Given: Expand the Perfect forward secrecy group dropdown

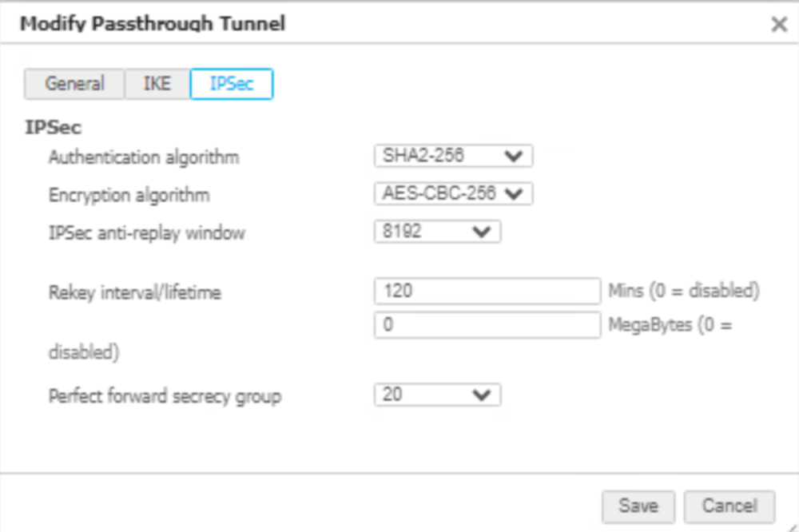Looking at the screenshot, I should [437, 395].
